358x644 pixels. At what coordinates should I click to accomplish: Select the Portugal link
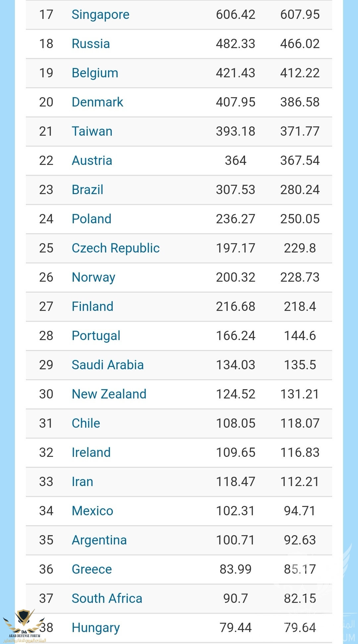[96, 336]
